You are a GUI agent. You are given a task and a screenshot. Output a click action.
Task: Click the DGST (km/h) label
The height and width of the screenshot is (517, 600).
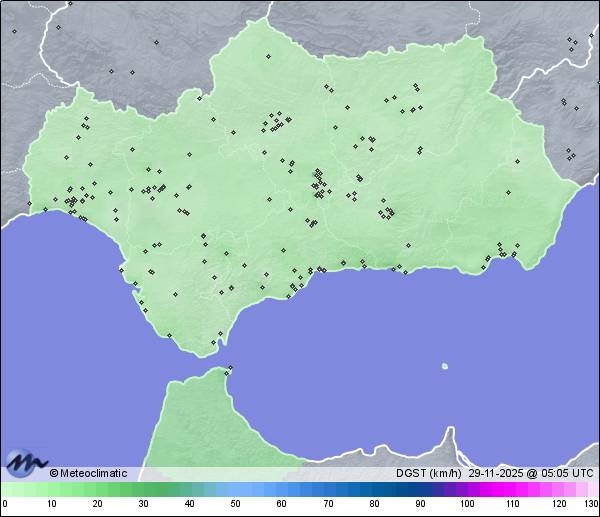428,473
